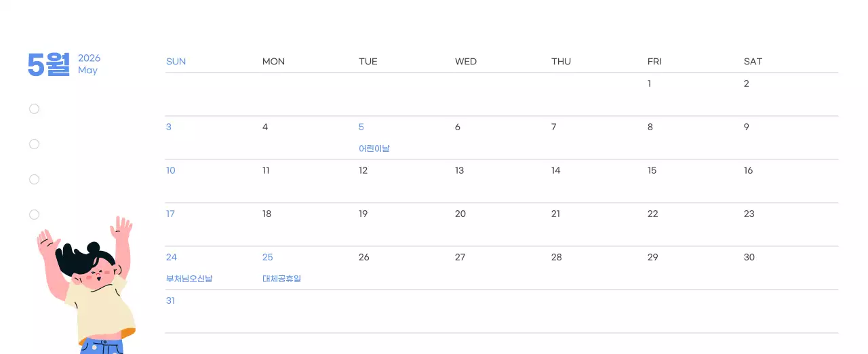Click the May month label
Image resolution: width=868 pixels, height=354 pixels.
[87, 71]
